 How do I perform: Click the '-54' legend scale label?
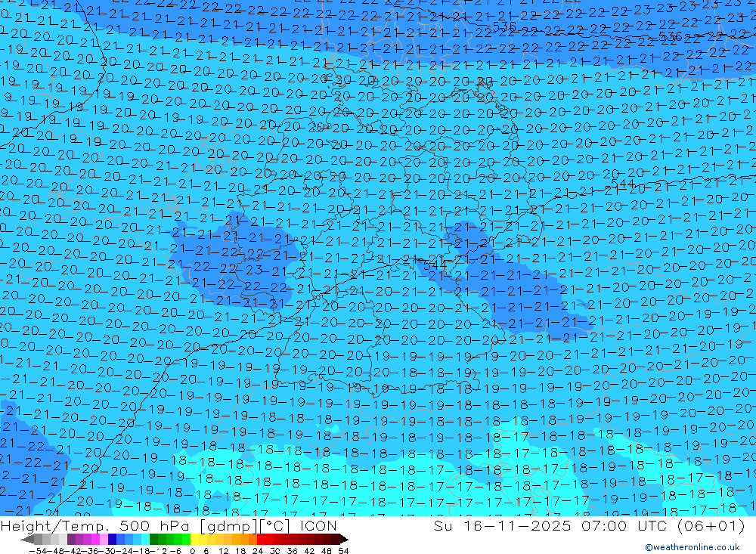coord(38,551)
